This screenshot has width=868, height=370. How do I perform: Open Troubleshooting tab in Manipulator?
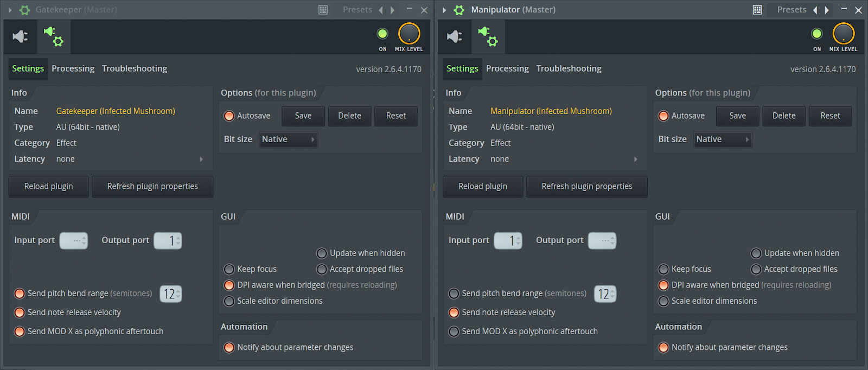(569, 68)
